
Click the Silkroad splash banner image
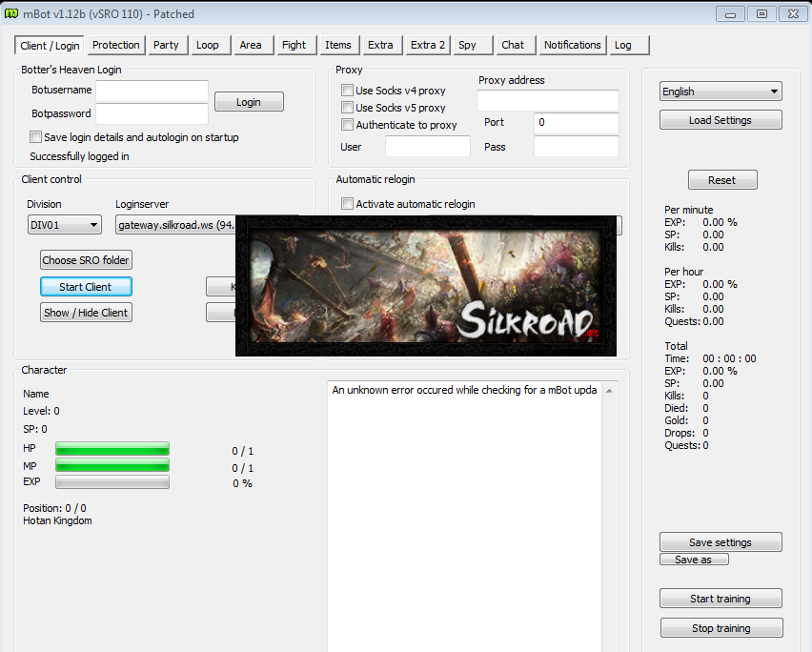pos(426,286)
